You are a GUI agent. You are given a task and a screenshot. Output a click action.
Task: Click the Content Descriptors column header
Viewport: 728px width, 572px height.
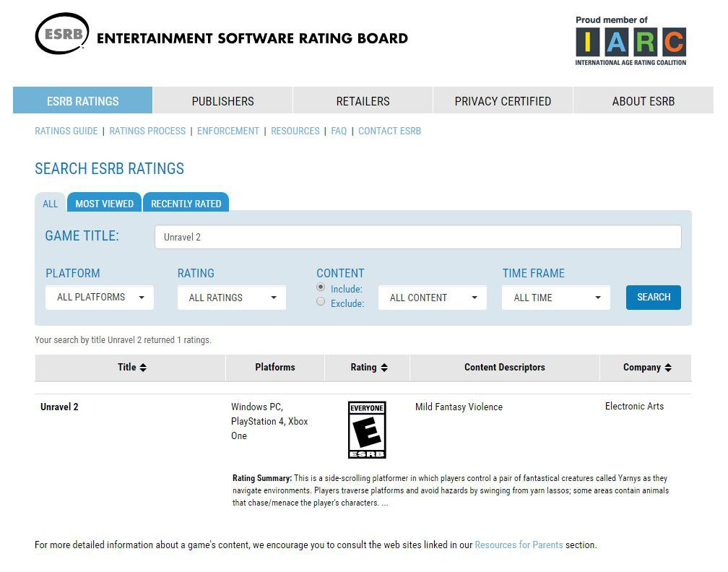pos(505,367)
